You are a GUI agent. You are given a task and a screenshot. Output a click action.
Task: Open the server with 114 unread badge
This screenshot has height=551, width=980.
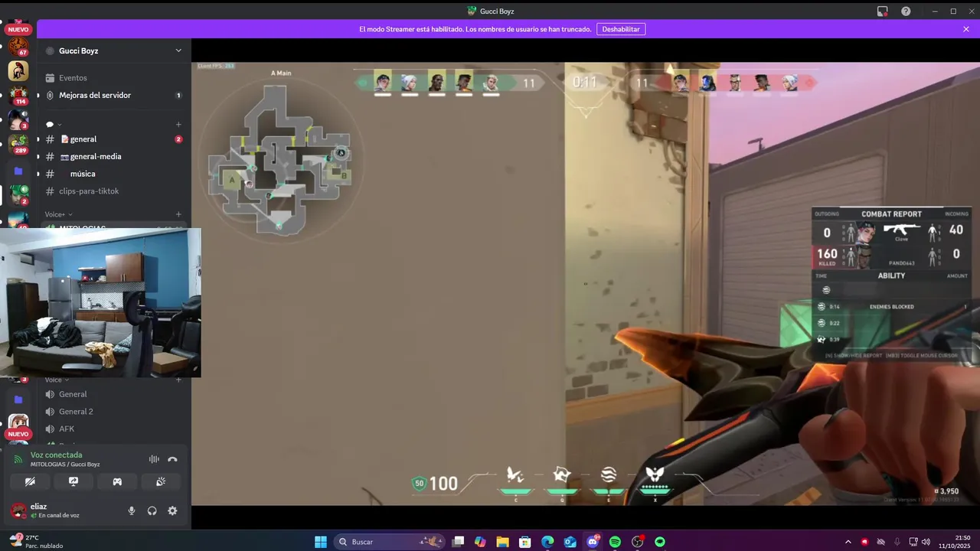18,96
